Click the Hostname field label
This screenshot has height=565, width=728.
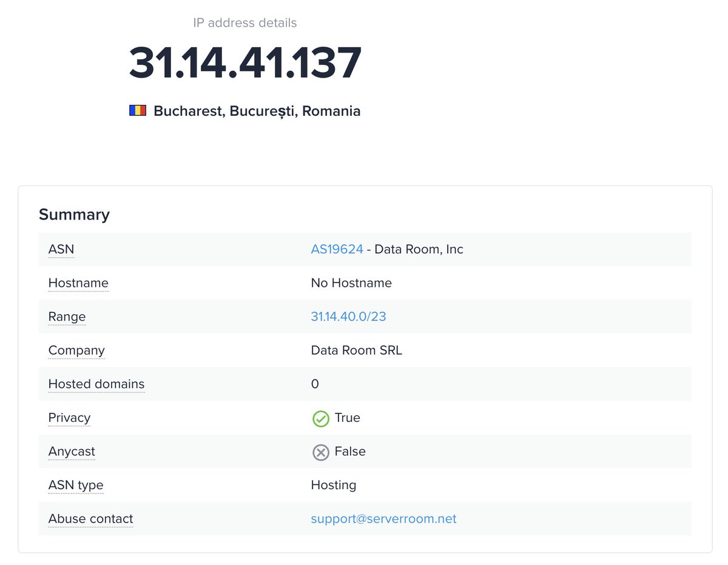[78, 283]
